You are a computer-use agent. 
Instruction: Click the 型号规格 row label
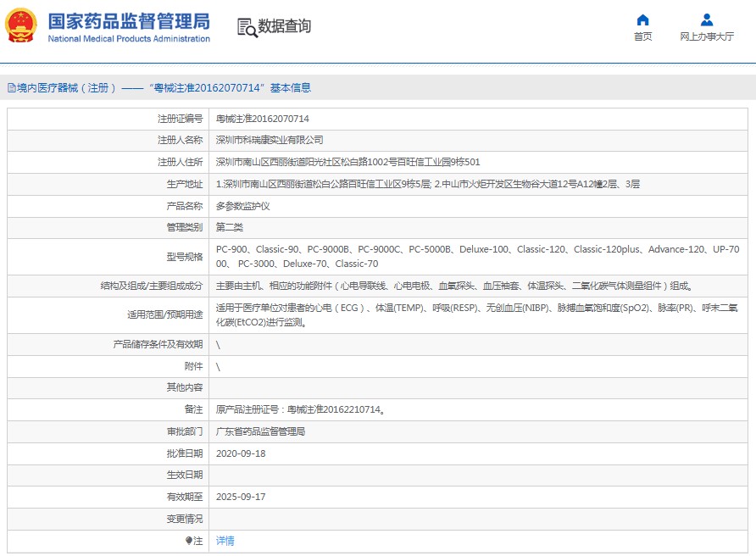tap(185, 257)
